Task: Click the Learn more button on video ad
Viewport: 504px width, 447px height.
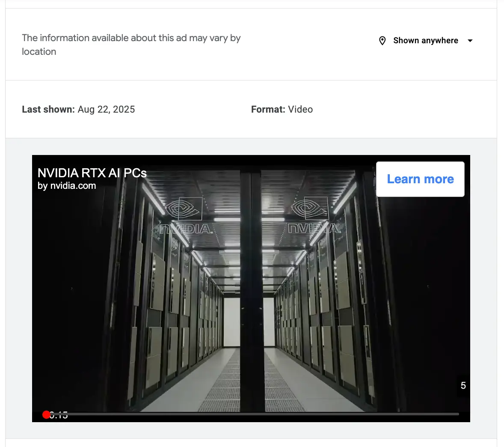Action: point(420,179)
